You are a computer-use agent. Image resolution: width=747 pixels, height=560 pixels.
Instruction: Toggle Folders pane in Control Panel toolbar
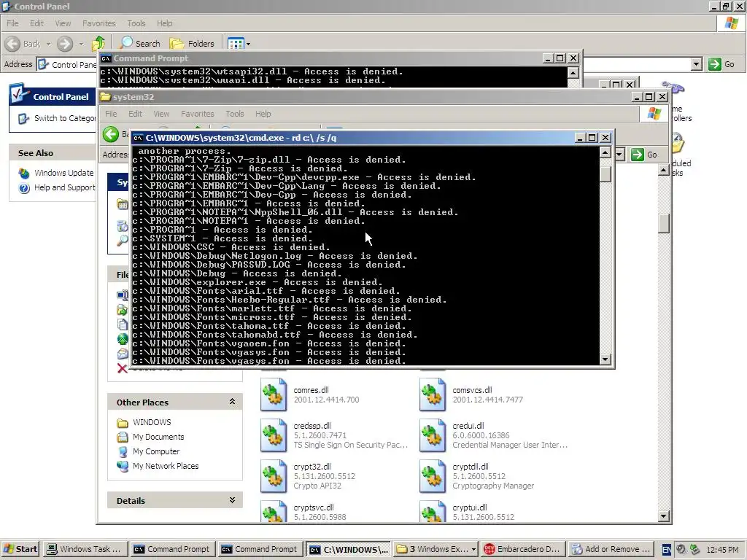click(x=192, y=43)
